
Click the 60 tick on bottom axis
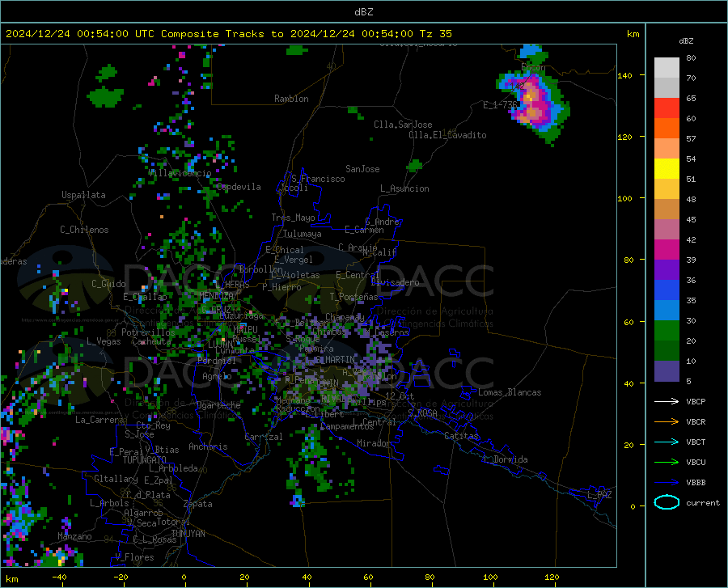368,577
